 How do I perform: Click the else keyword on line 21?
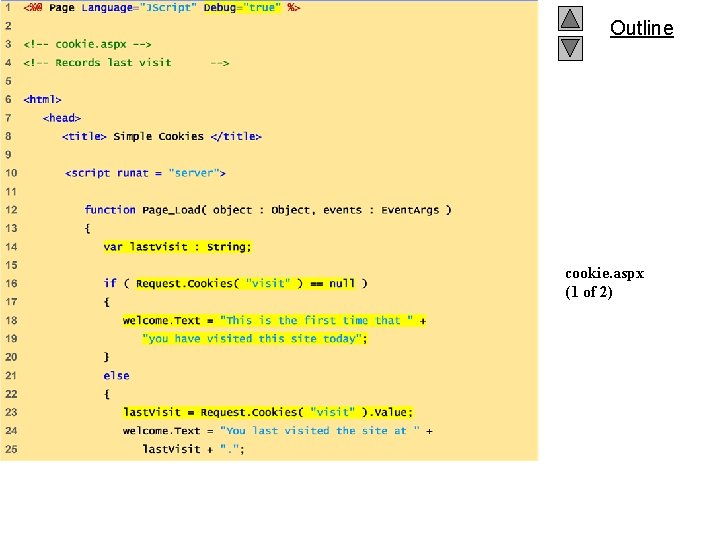coord(116,376)
